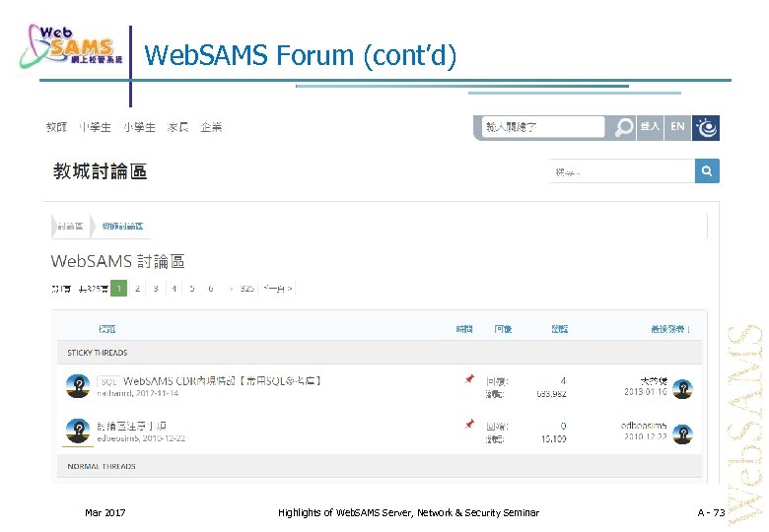769x532 pixels.
Task: Jump to last page 325
Action: click(x=246, y=289)
